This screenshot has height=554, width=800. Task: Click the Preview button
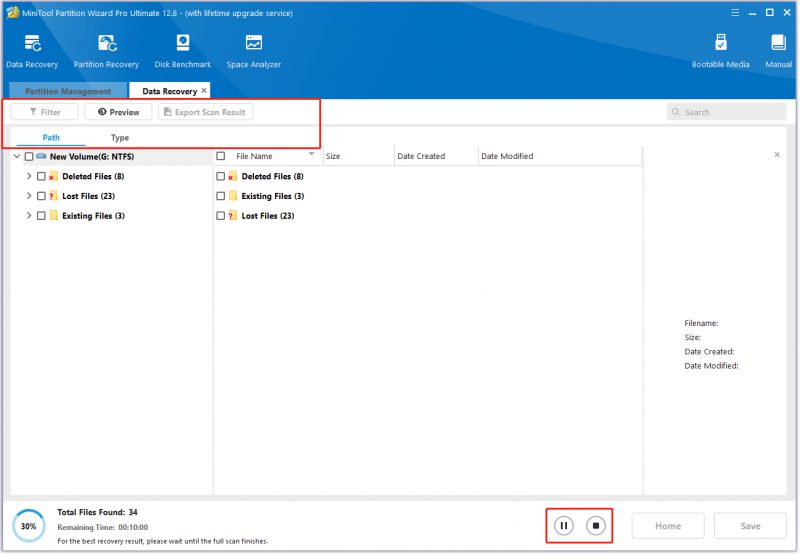click(x=118, y=112)
